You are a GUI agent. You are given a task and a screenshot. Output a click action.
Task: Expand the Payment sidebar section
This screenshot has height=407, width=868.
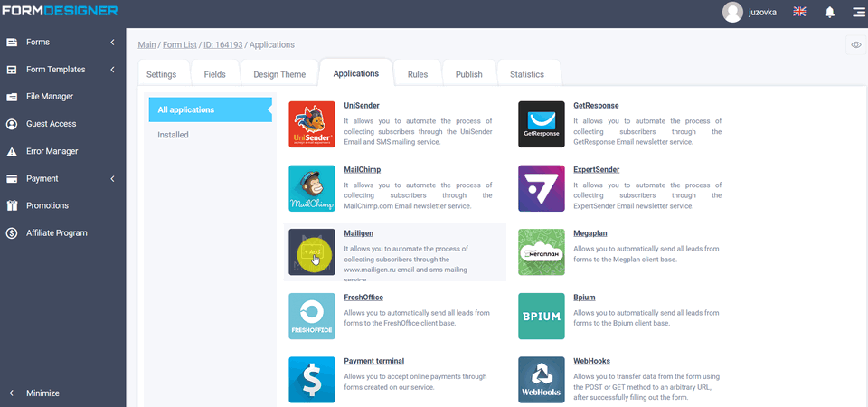click(x=61, y=179)
